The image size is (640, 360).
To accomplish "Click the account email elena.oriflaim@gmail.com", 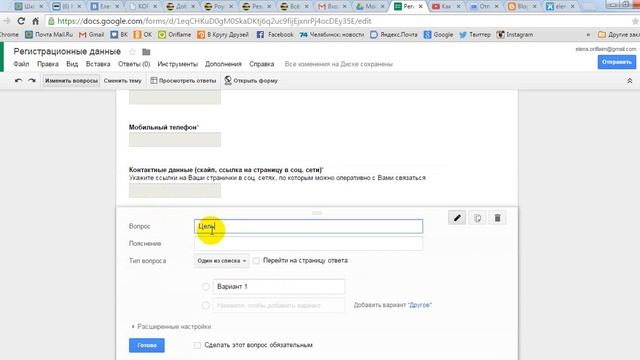I will tap(606, 49).
